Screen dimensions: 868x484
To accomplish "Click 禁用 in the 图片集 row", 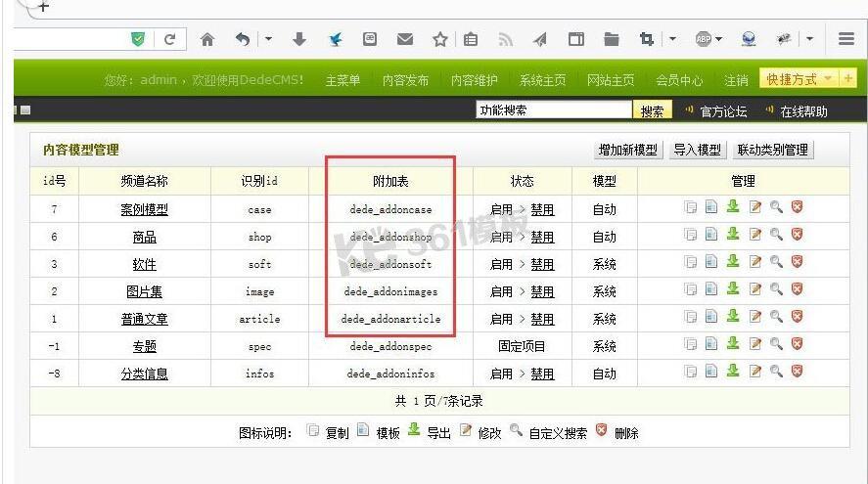I will pos(542,291).
